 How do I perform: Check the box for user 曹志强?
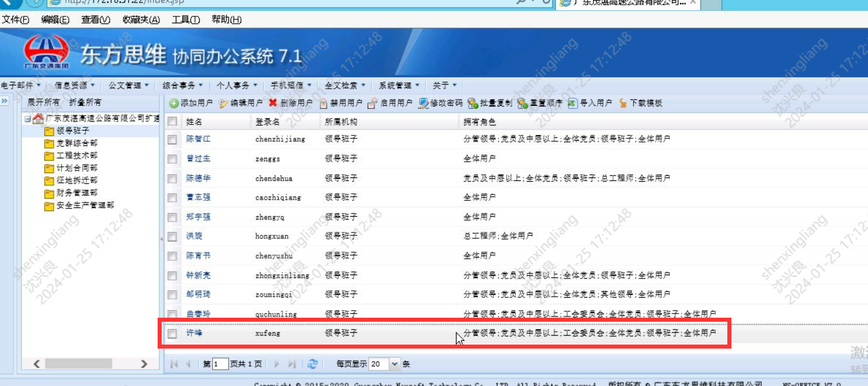coord(172,198)
